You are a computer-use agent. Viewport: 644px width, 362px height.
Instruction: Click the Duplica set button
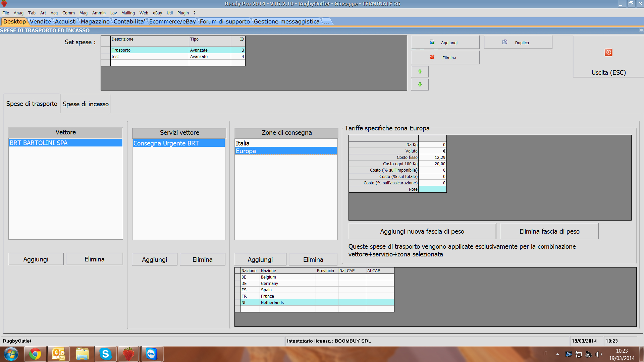point(518,43)
